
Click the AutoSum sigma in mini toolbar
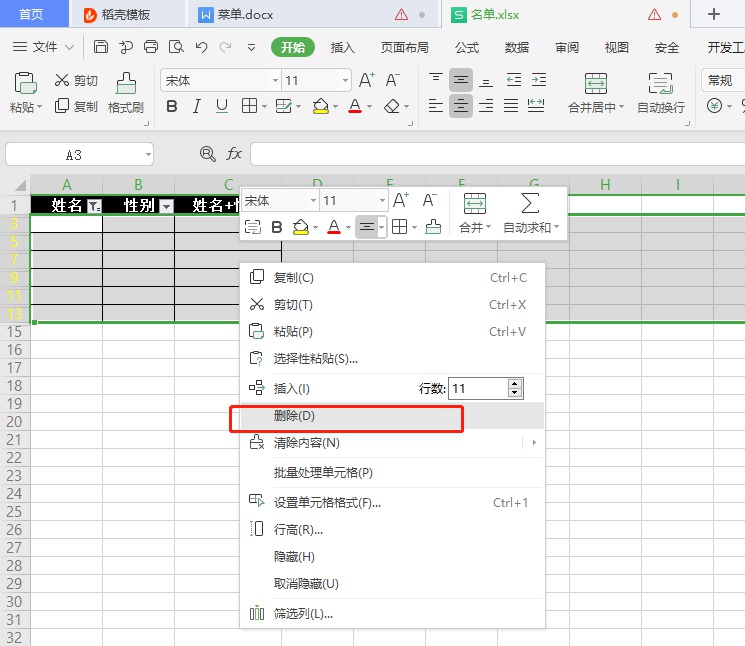530,203
